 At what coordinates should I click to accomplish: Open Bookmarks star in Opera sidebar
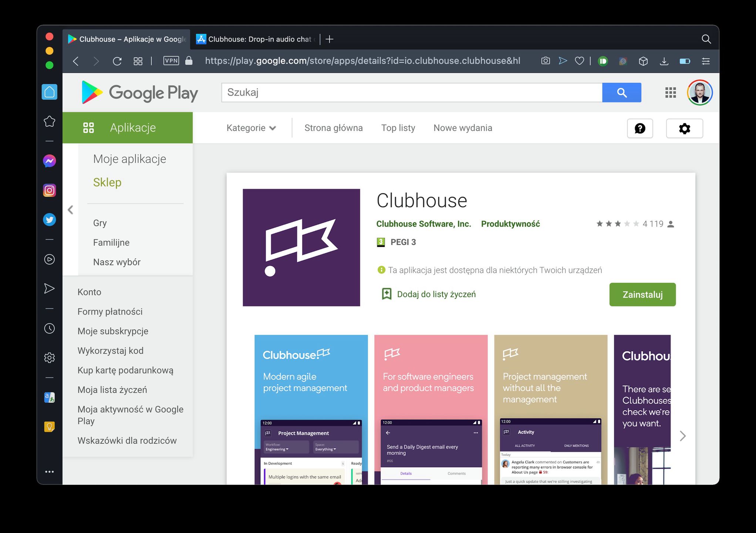tap(50, 121)
